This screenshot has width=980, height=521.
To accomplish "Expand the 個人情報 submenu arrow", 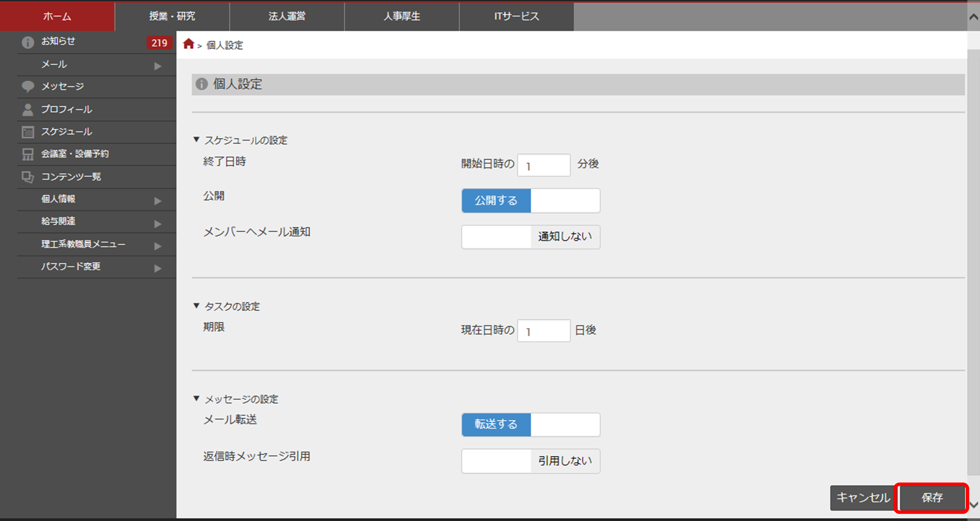I will click(158, 201).
